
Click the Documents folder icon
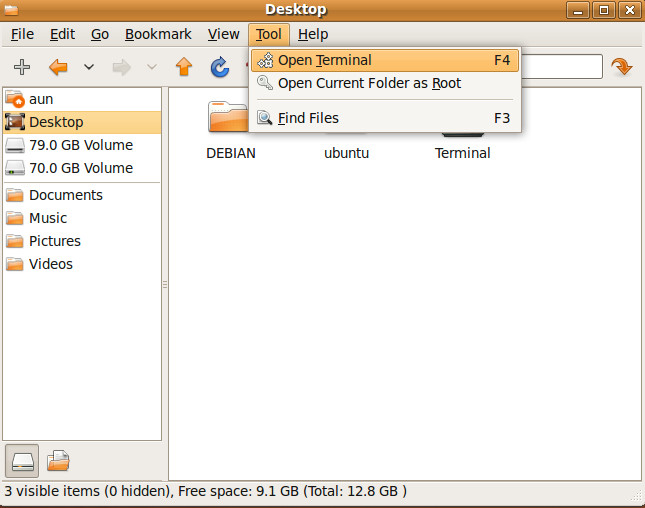pos(15,195)
